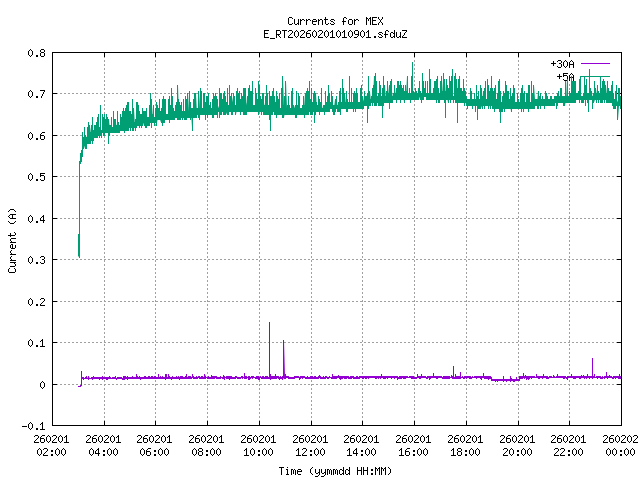Select the -0.1 y-axis tick label
The image size is (640, 480).
click(33, 426)
